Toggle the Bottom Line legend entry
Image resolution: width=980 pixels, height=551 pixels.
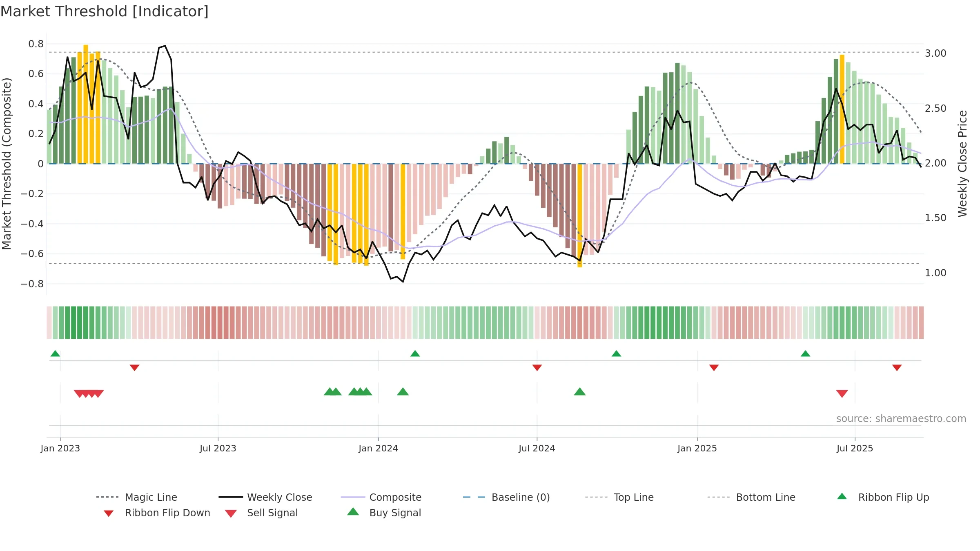pyautogui.click(x=751, y=497)
